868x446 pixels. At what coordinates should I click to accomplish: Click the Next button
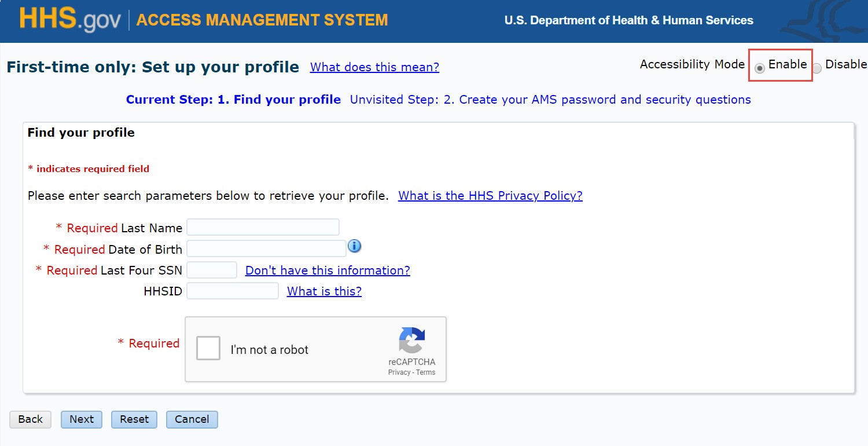coord(81,419)
